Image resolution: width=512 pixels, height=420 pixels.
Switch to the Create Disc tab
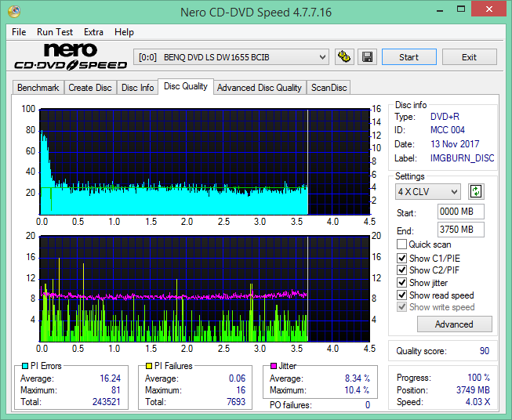[90, 88]
